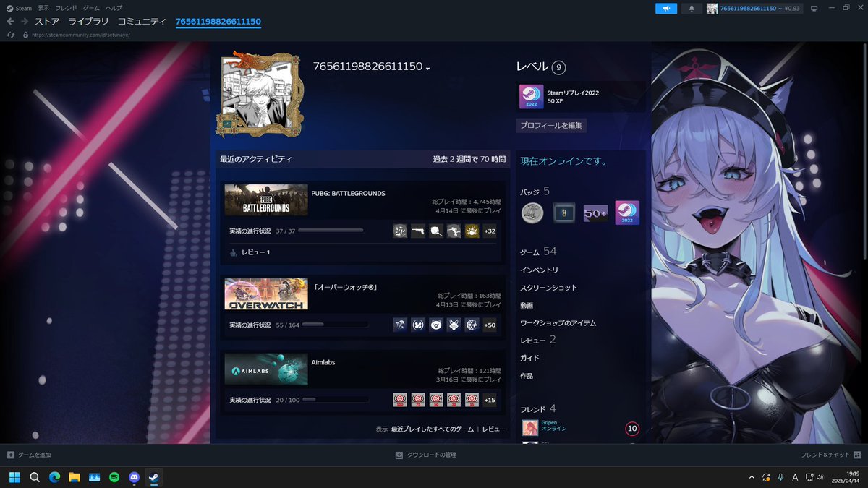Open the ゲーム 54 games link
The image size is (868, 488).
click(x=539, y=252)
